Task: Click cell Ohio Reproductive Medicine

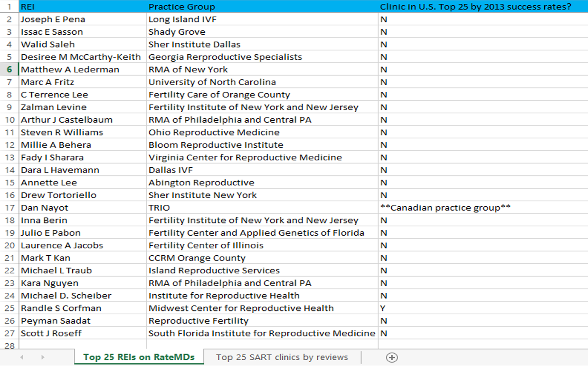Action: [262, 132]
